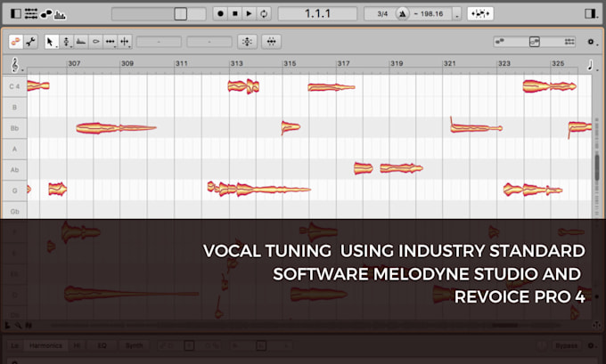The height and width of the screenshot is (364, 606).
Task: Select the Timing tool
Action: tap(111, 41)
